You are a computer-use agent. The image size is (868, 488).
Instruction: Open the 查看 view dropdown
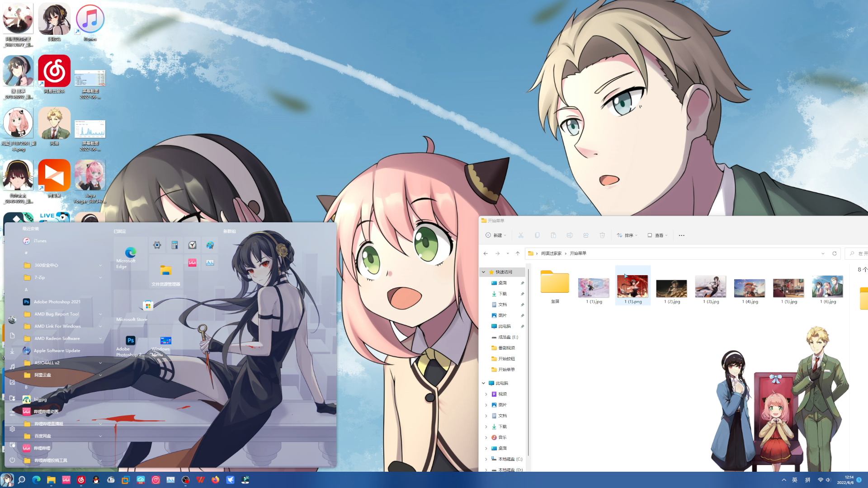[x=657, y=235]
